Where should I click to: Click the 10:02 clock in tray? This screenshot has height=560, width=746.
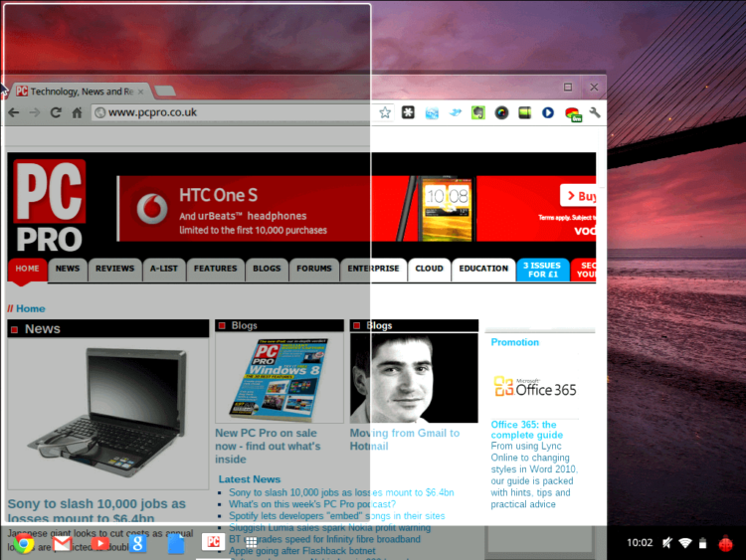pos(640,543)
